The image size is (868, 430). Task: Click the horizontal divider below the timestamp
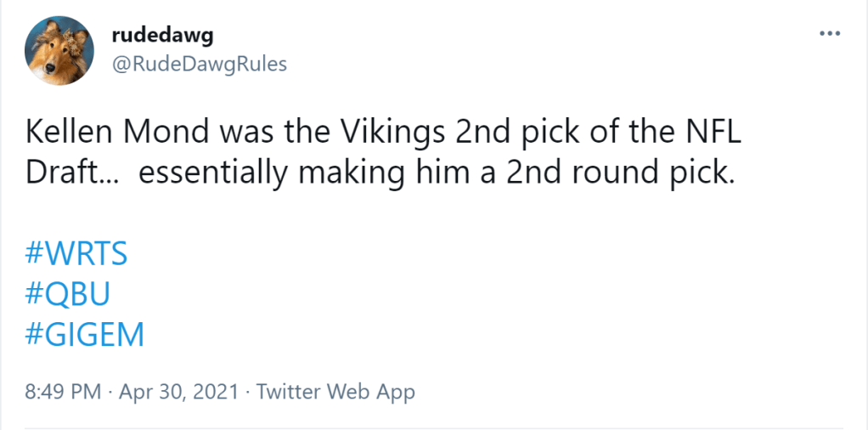[x=433, y=427]
